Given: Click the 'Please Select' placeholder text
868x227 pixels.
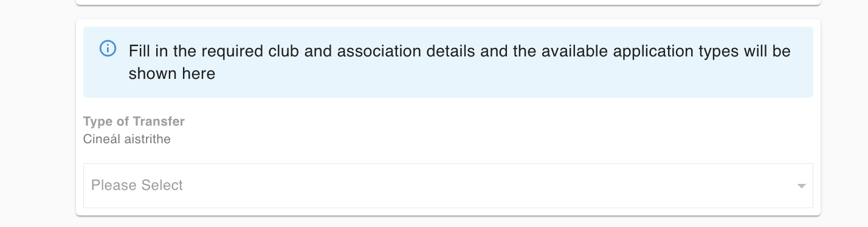Looking at the screenshot, I should [137, 185].
